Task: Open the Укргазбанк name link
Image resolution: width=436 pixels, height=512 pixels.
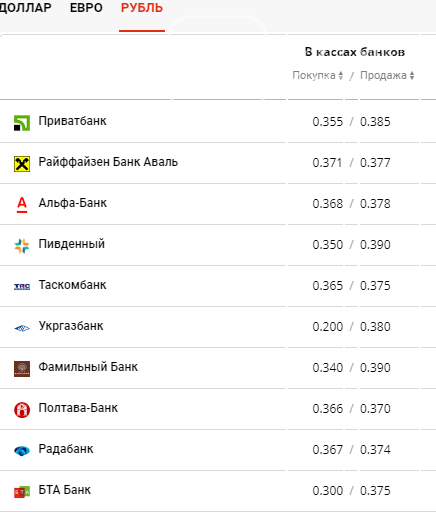Action: pyautogui.click(x=71, y=326)
